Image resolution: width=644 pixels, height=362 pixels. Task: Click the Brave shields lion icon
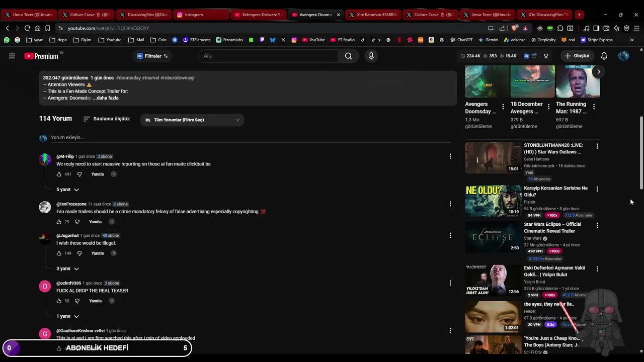pos(514,28)
